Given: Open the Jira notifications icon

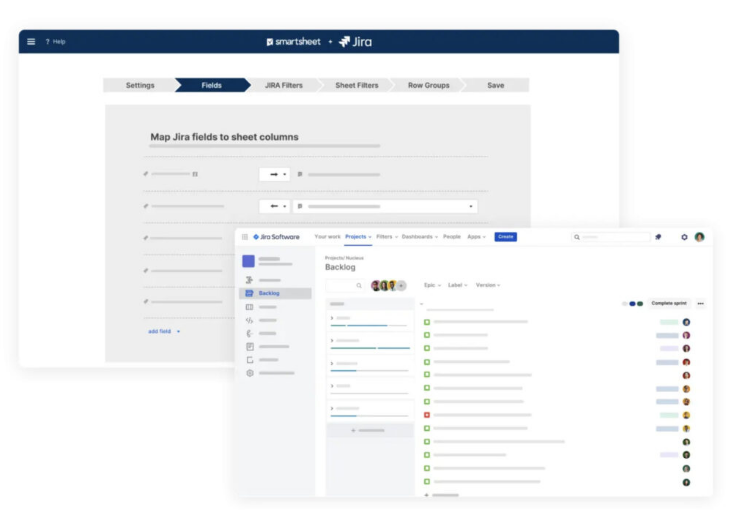Looking at the screenshot, I should pyautogui.click(x=658, y=237).
